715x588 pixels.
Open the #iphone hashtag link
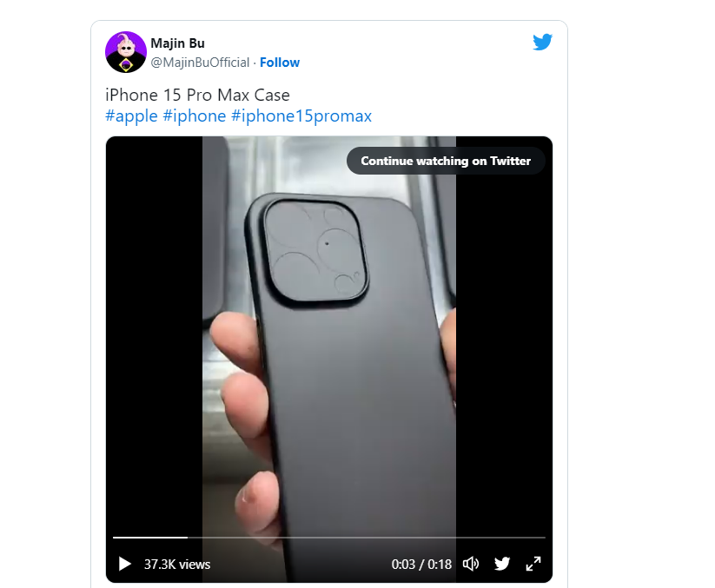tap(195, 116)
